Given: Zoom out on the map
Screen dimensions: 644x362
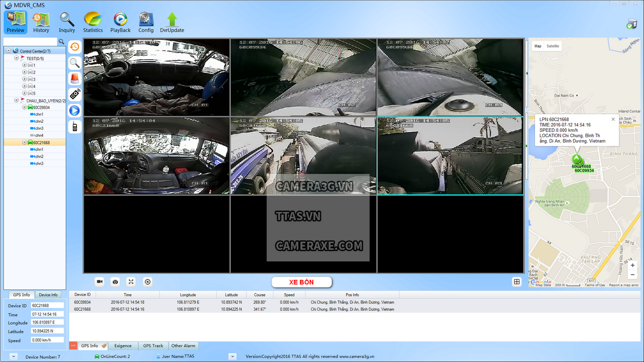Looking at the screenshot, I should click(633, 275).
